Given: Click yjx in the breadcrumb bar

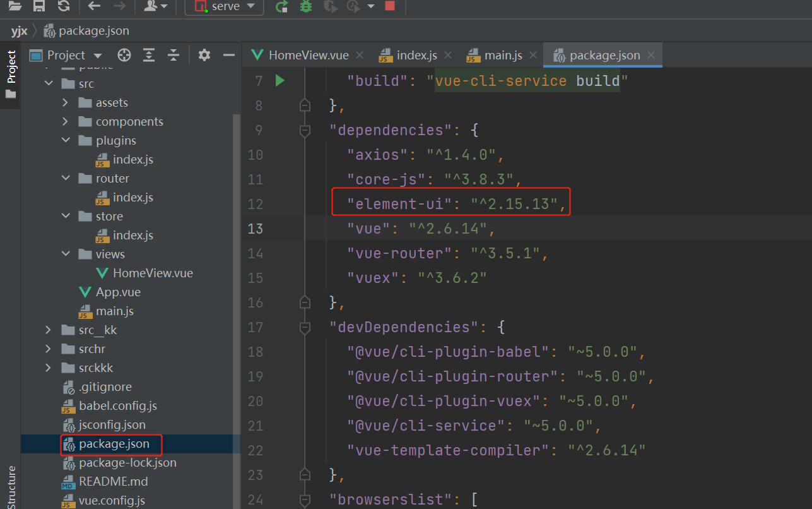Looking at the screenshot, I should click(19, 30).
